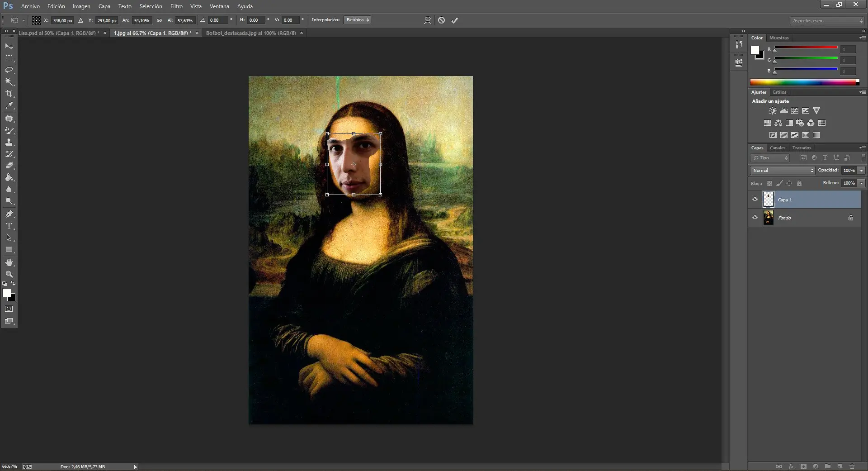Add a Channel Mixer adjustment
868x471 pixels.
811,123
